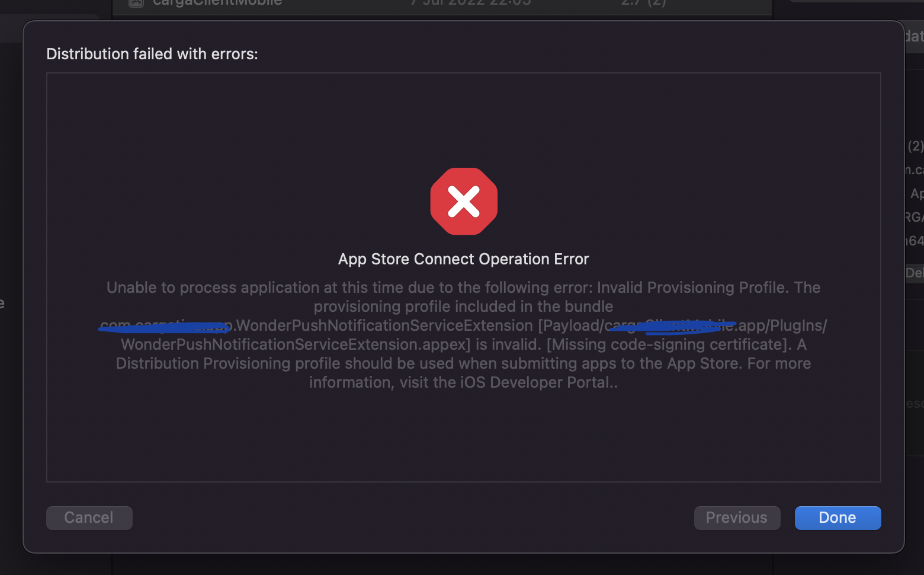This screenshot has height=575, width=924.
Task: Select the cargaClientMobile archive name
Action: pos(217,3)
